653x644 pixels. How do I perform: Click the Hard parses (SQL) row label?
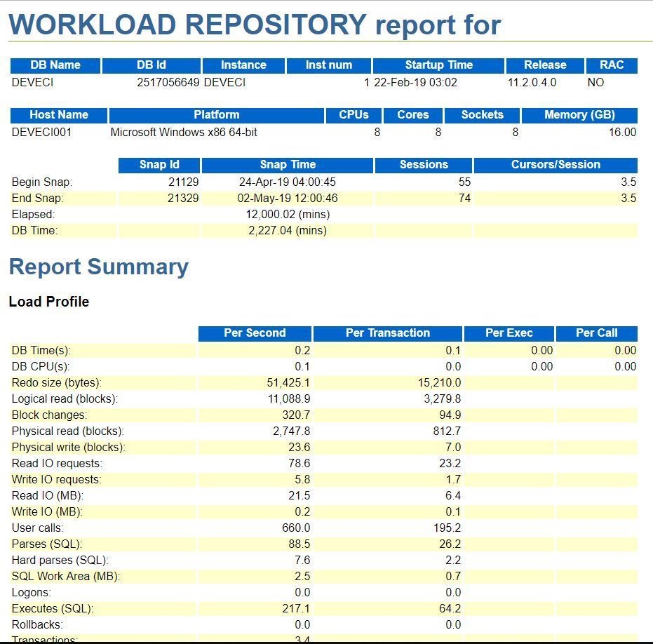pos(60,561)
